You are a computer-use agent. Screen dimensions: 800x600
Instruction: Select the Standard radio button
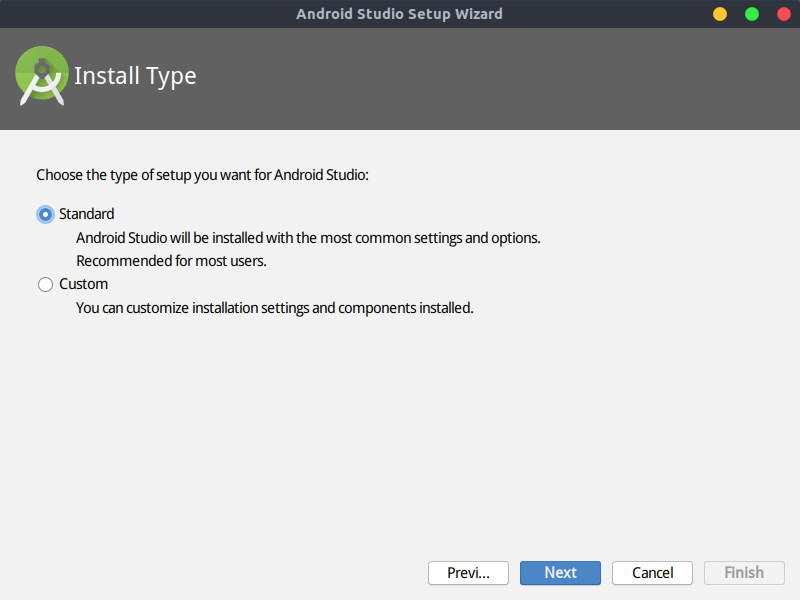pos(45,214)
